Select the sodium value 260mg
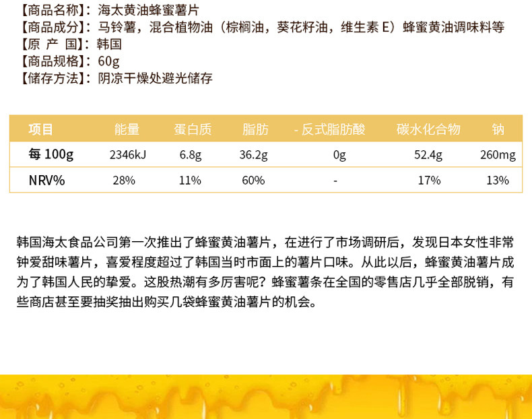532x419 pixels. 498,155
